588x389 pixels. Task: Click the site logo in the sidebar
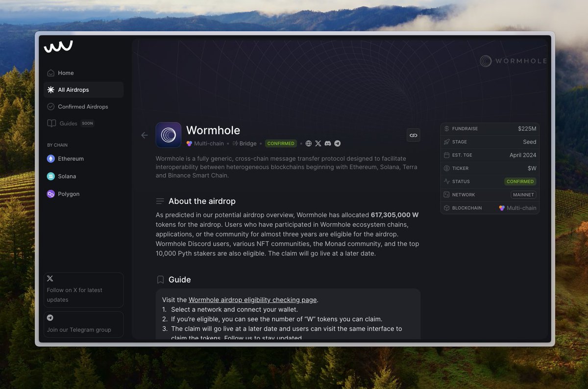58,47
